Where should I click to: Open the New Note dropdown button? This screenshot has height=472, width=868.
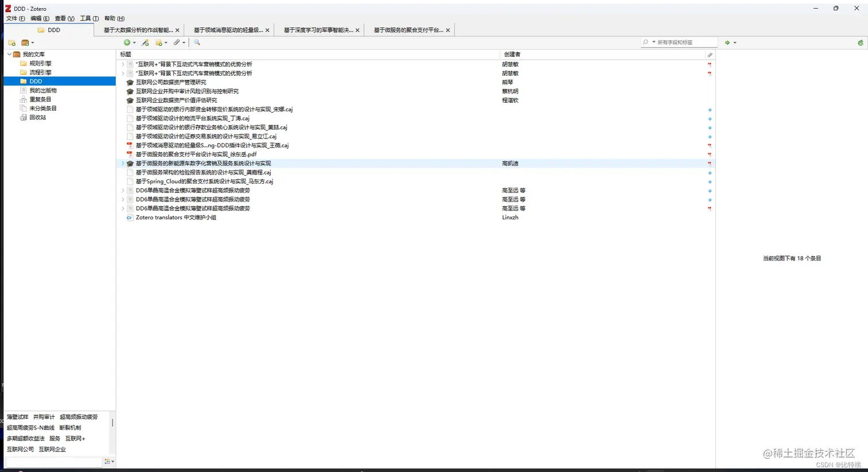click(161, 42)
